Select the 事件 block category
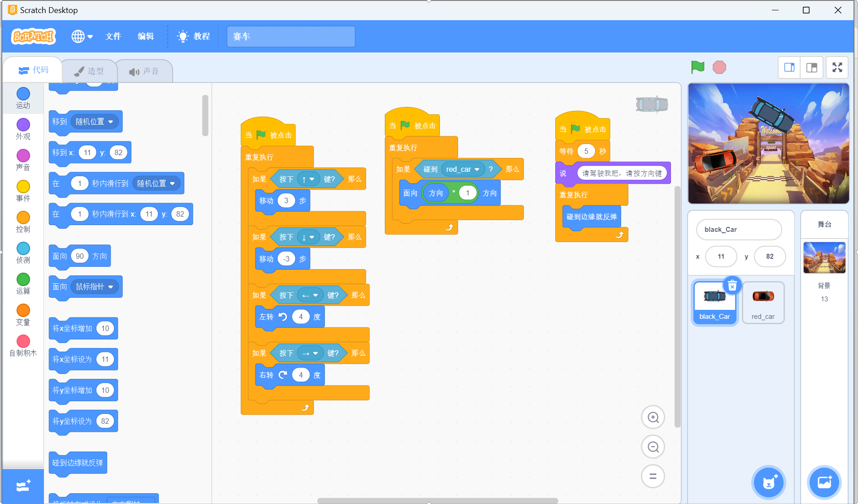Screen dimensions: 858x504 click(23, 191)
